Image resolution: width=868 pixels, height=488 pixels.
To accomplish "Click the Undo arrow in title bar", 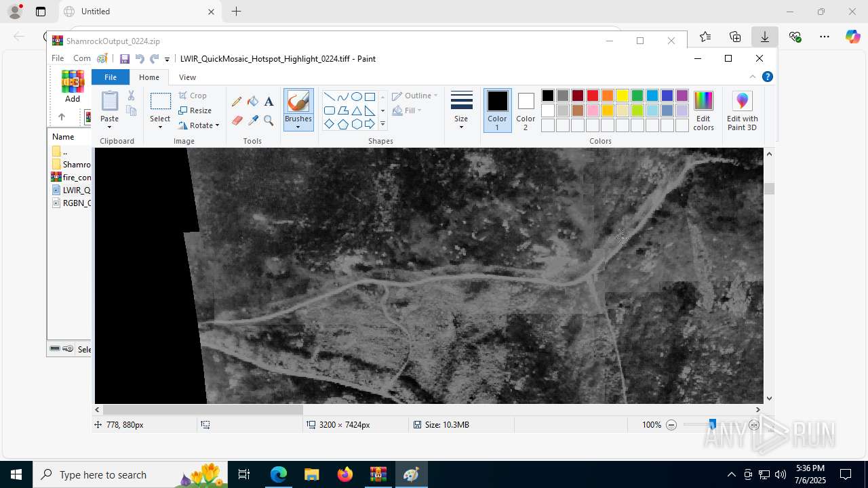I will pyautogui.click(x=140, y=59).
